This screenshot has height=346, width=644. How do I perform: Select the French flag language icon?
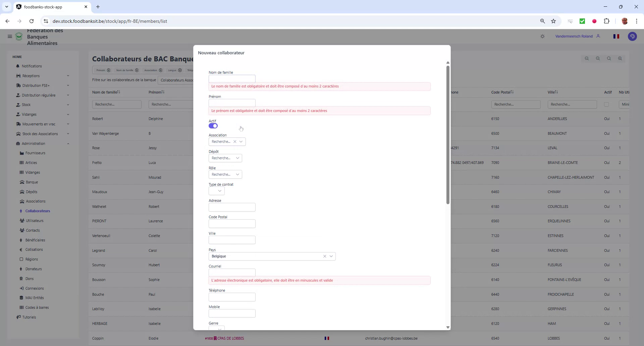tap(616, 36)
